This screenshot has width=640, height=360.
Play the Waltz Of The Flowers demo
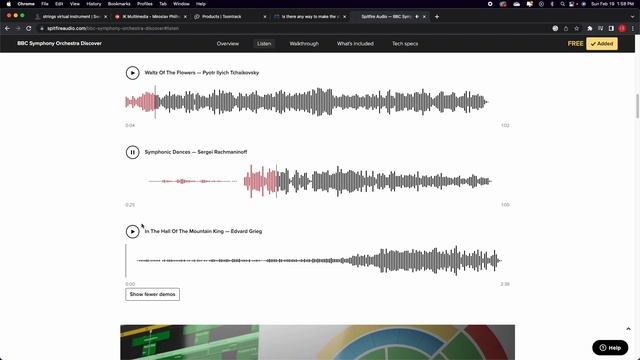point(132,73)
